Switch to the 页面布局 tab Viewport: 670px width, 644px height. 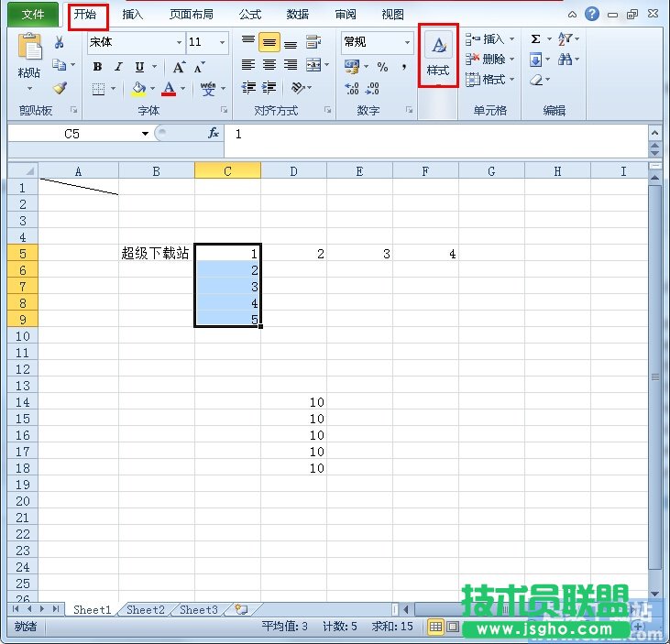[192, 15]
